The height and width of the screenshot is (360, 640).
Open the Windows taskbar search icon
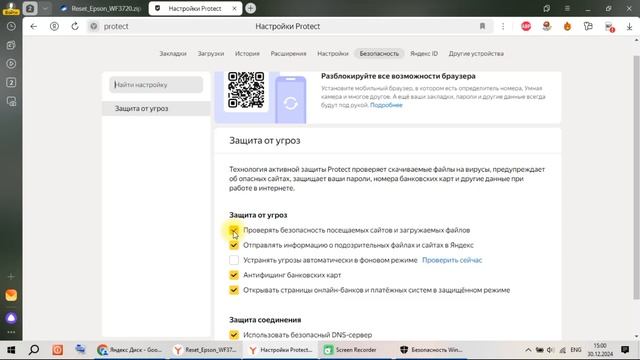click(34, 350)
